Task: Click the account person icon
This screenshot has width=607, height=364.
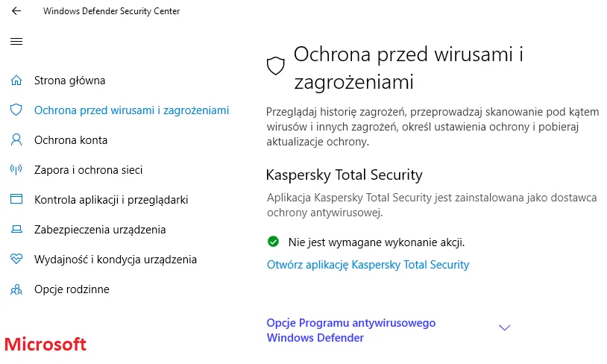Action: [x=16, y=140]
